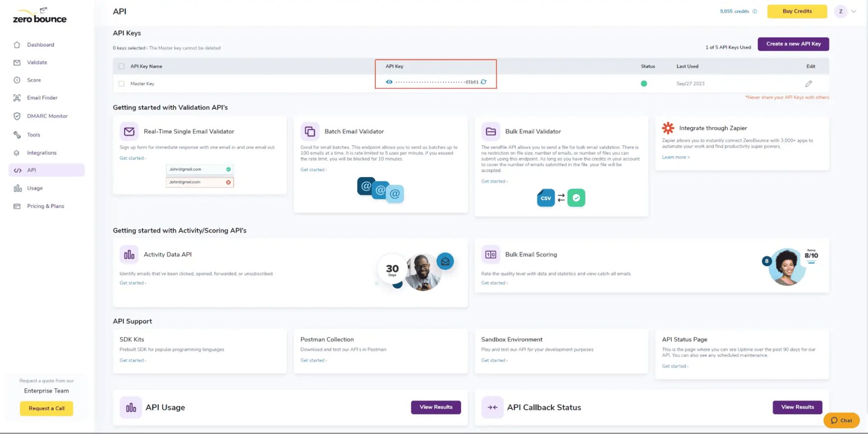Check the select-all checkbox in the table header
Viewport: 868px width, 434px height.
(121, 66)
